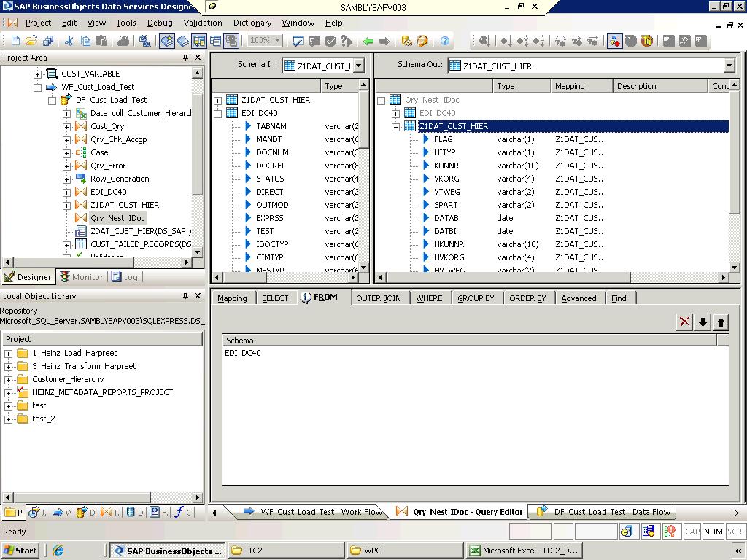Open the Datastores tab in Local Object Library

pyautogui.click(x=135, y=513)
